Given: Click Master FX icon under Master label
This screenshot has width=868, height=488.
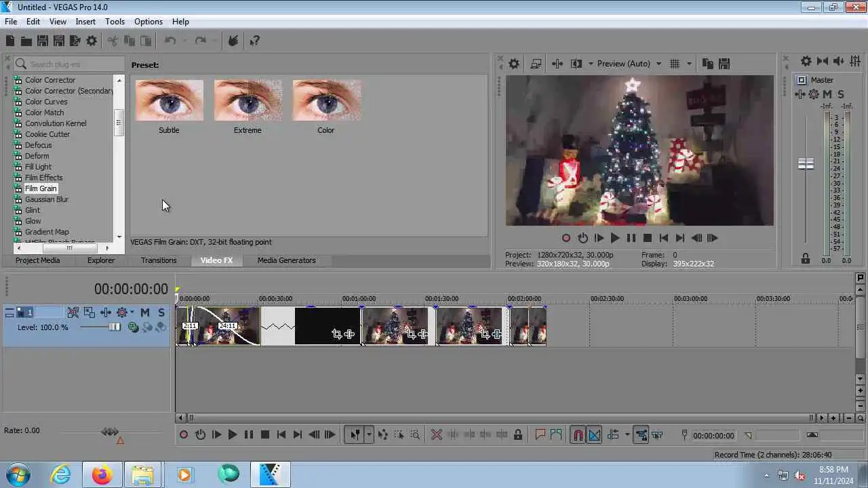Looking at the screenshot, I should (x=801, y=94).
